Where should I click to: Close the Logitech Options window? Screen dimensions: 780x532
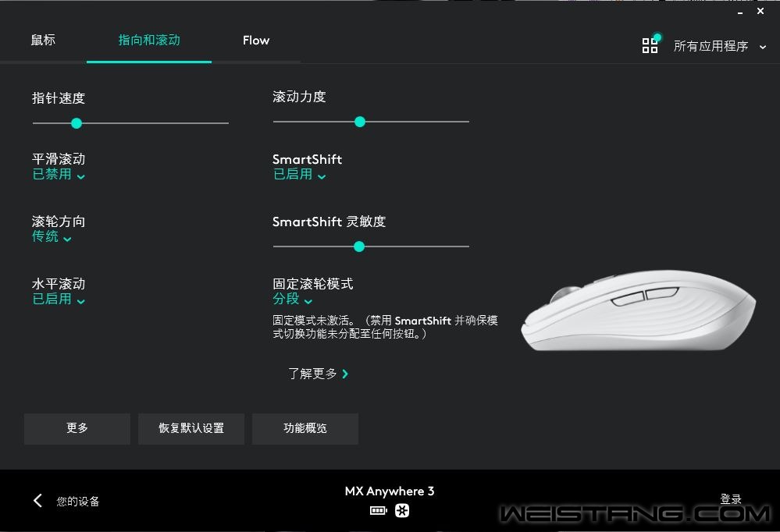tap(760, 11)
